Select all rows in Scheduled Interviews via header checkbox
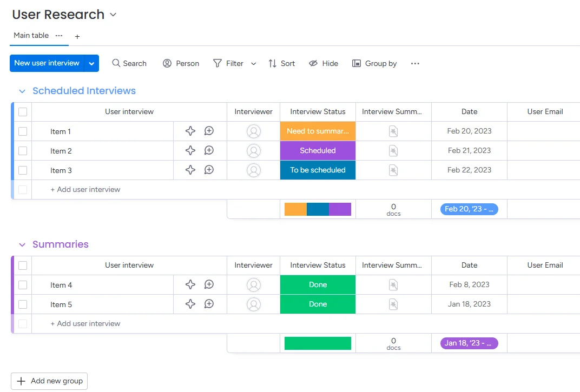Screen dimensions: 580x392 pos(22,111)
